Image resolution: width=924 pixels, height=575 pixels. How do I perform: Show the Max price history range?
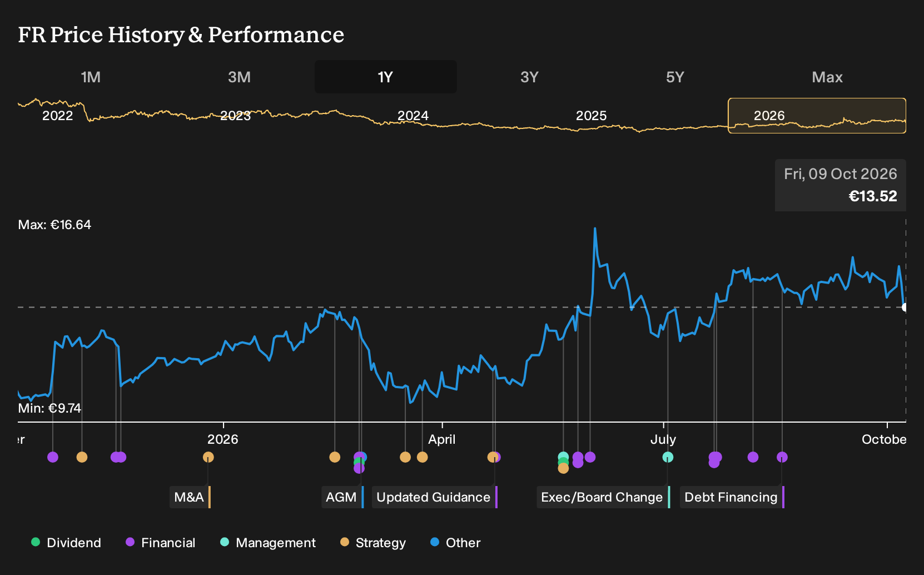click(827, 77)
